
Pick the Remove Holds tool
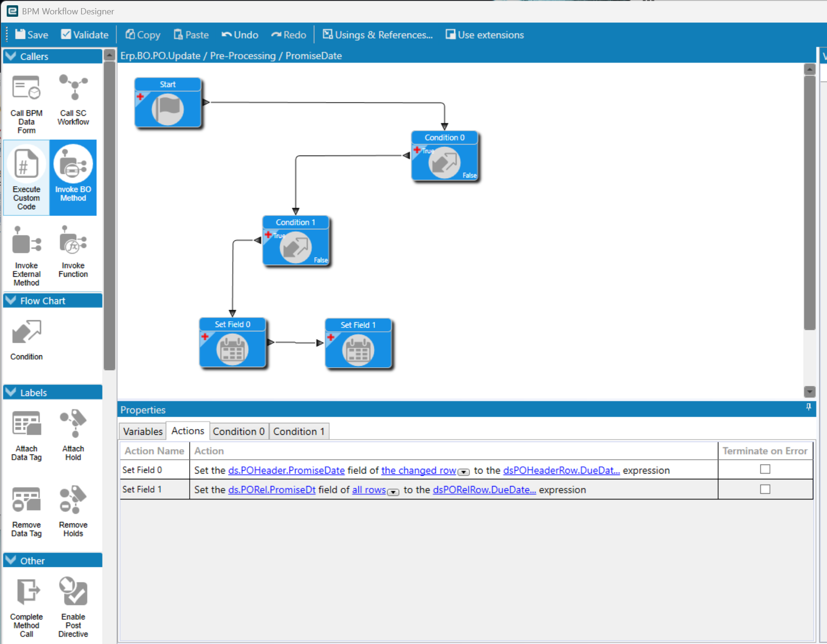[73, 511]
